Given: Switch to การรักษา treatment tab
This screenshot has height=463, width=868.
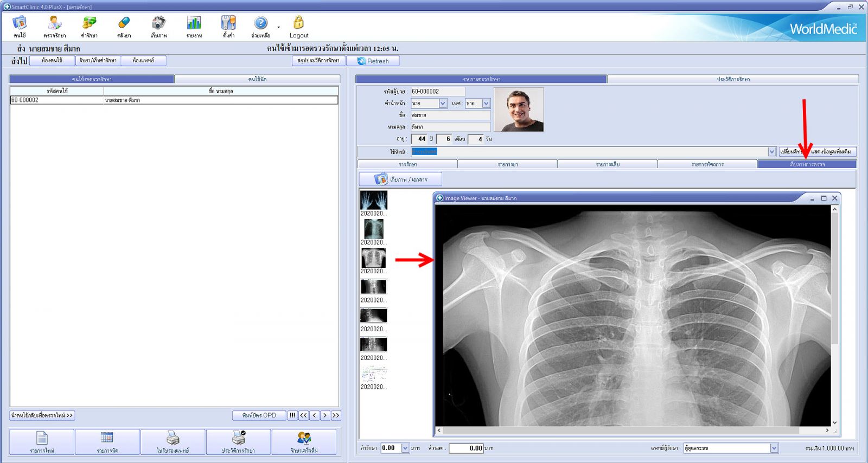Looking at the screenshot, I should [x=407, y=164].
